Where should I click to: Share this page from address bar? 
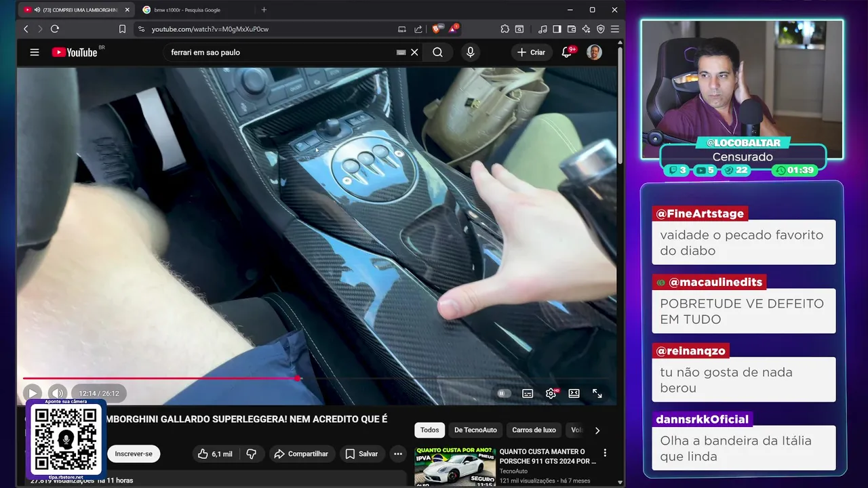tap(418, 29)
